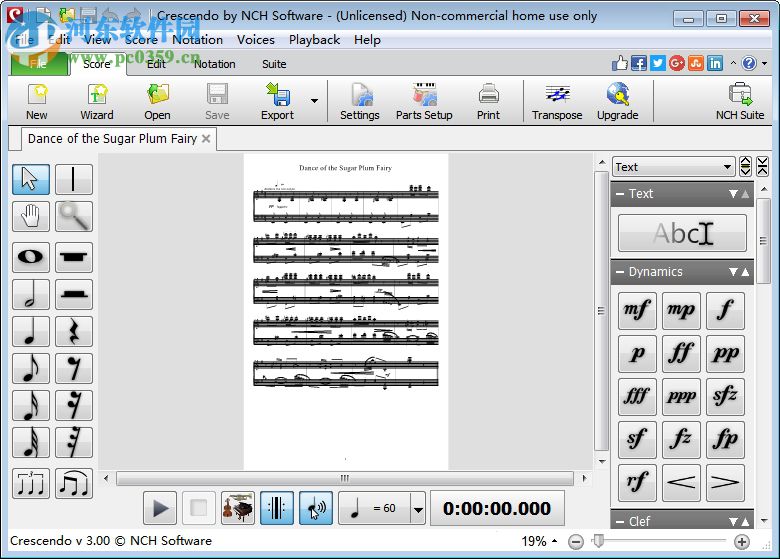Choose the thirty-second note
Image resolution: width=780 pixels, height=559 pixels.
(31, 443)
